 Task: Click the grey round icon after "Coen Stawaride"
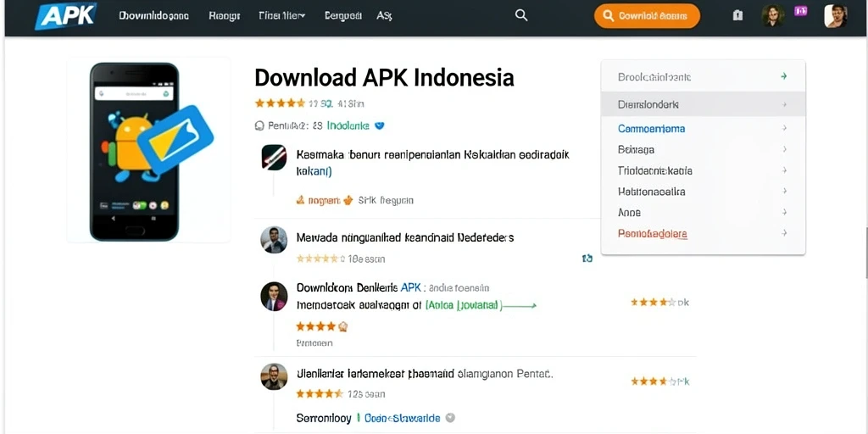(451, 418)
